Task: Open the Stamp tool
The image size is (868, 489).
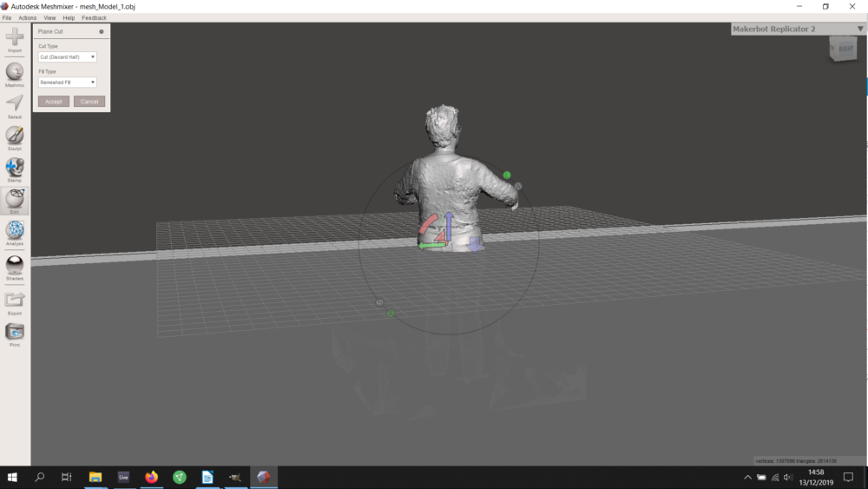Action: 15,169
